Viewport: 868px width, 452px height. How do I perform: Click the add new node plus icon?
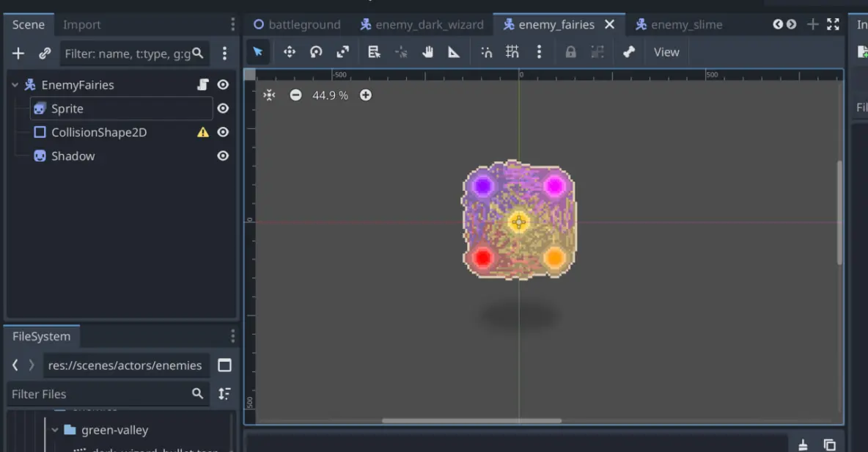pyautogui.click(x=18, y=54)
